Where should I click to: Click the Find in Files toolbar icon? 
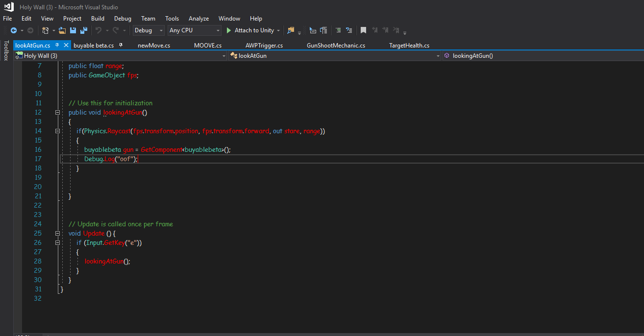(x=291, y=30)
